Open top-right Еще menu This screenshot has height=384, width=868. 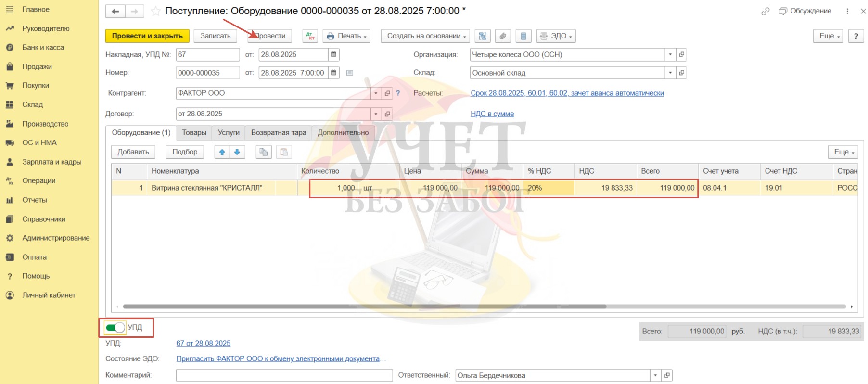pyautogui.click(x=828, y=36)
